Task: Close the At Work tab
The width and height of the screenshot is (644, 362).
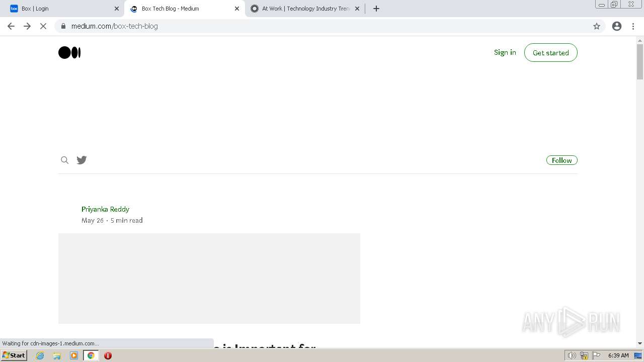Action: tap(357, 9)
